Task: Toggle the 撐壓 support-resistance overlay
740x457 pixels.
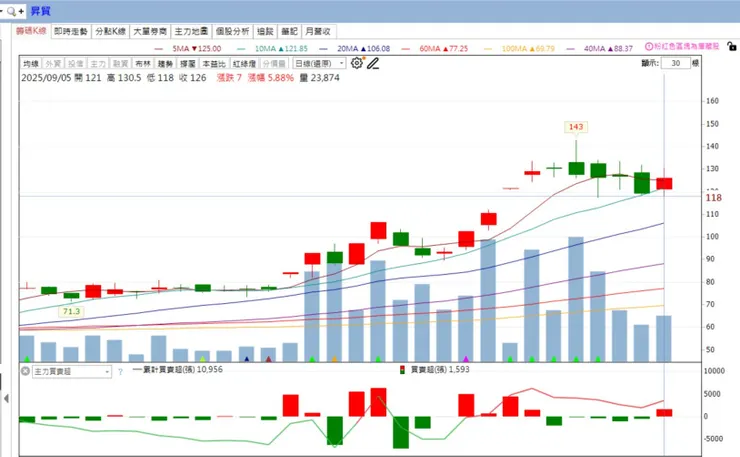Action: pyautogui.click(x=188, y=63)
